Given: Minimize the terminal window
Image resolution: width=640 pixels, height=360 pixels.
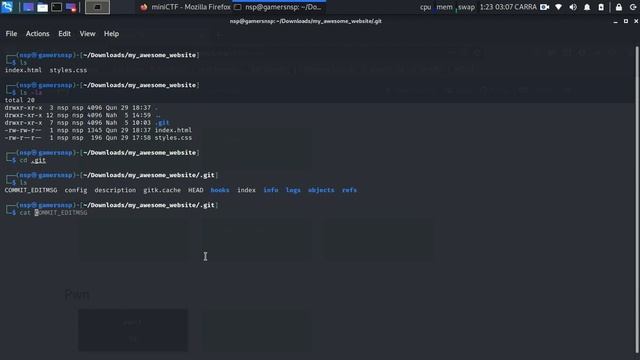Looking at the screenshot, I should point(616,21).
